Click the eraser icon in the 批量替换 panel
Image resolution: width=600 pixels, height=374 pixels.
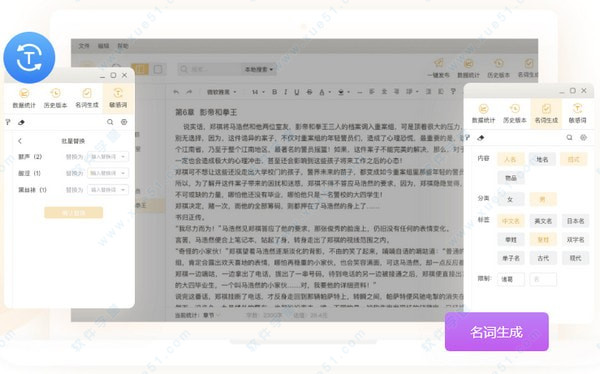[x=21, y=122]
